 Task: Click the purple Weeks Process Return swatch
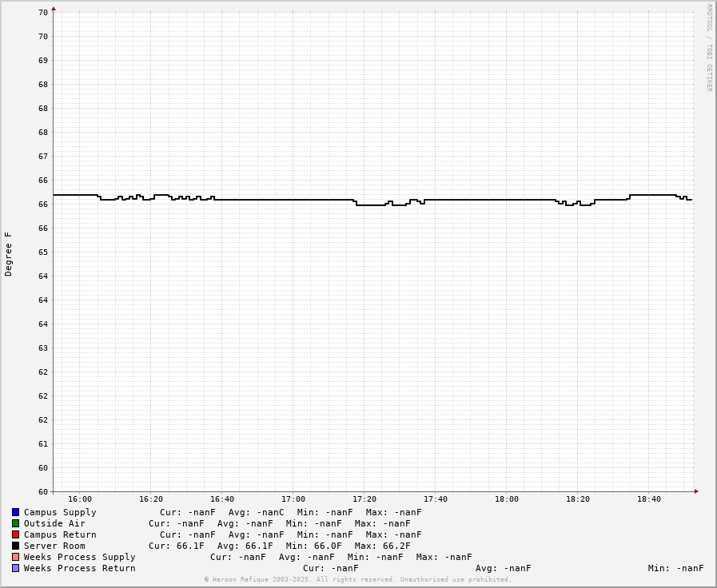15,568
